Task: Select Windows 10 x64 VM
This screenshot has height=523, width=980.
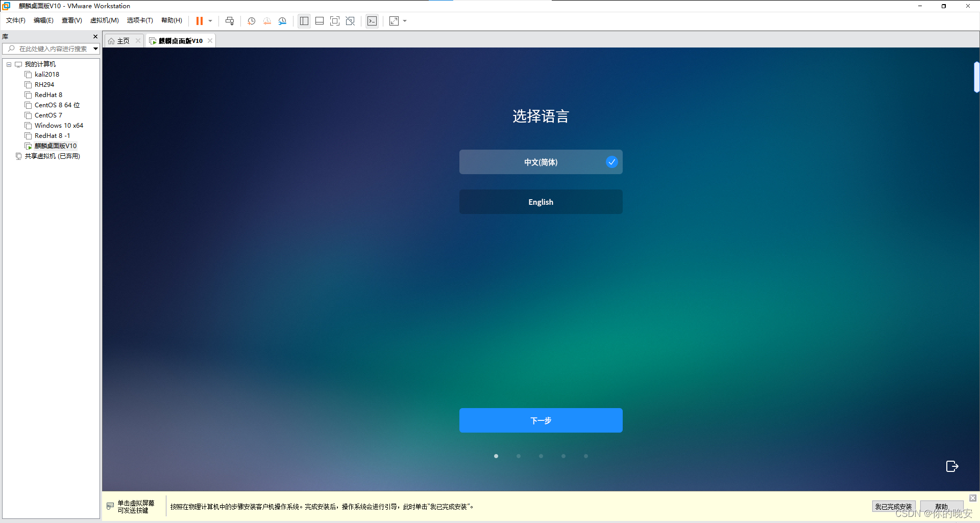Action: click(59, 126)
